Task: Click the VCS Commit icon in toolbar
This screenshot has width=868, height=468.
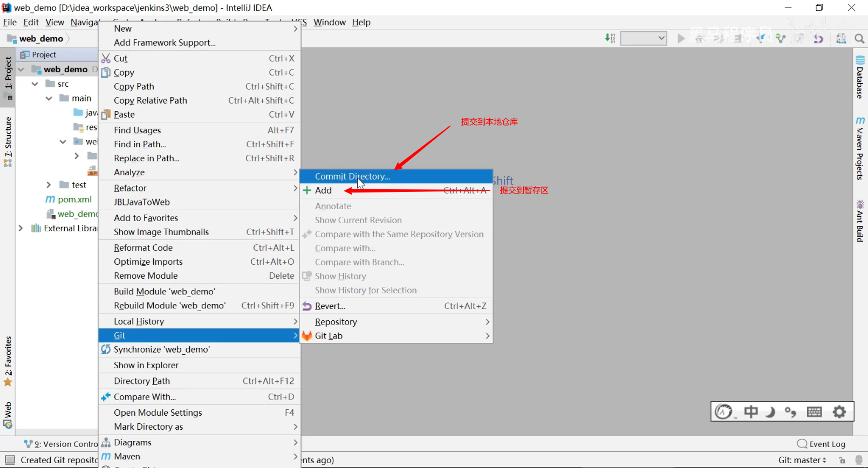Action: 780,38
